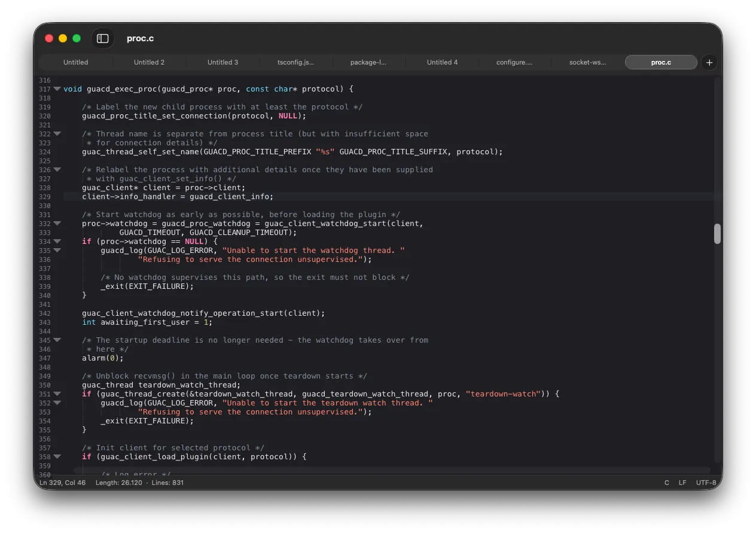Open the configure.... tab
756x534 pixels.
tap(514, 62)
